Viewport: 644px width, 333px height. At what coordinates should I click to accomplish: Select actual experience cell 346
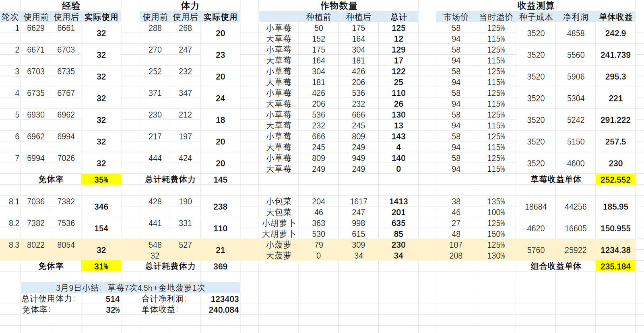pyautogui.click(x=101, y=206)
